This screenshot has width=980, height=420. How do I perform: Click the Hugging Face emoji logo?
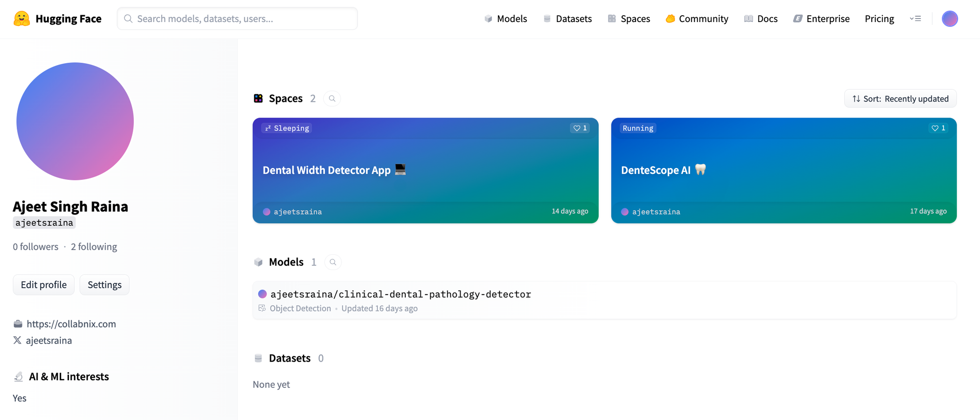click(22, 19)
